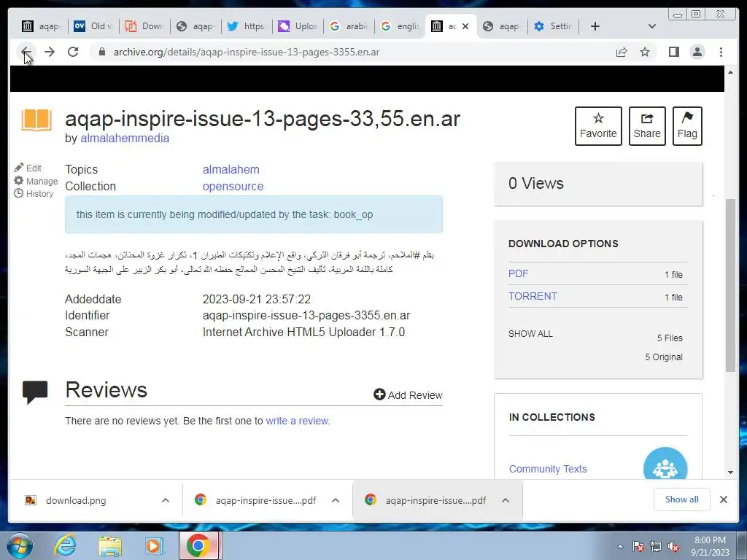Expand options for download.png
This screenshot has width=747, height=560.
point(166,500)
